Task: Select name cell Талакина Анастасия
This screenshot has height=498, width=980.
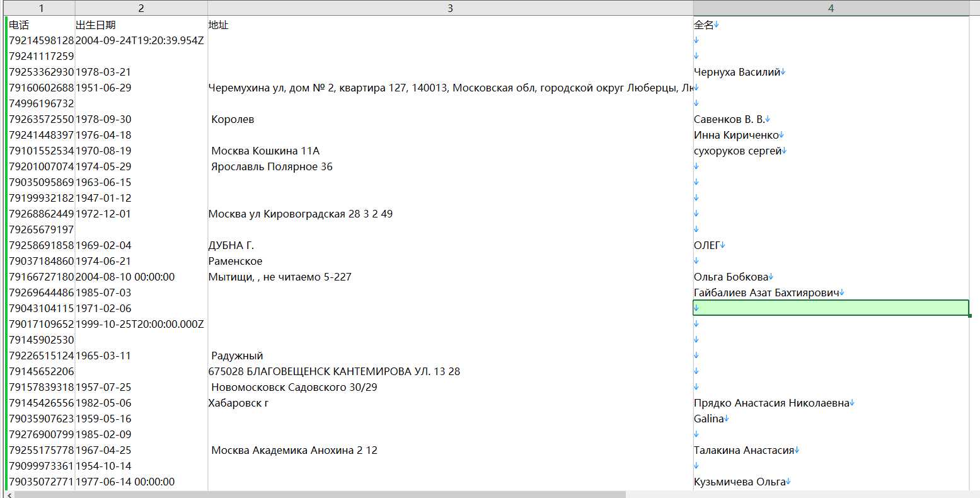Action: click(831, 450)
